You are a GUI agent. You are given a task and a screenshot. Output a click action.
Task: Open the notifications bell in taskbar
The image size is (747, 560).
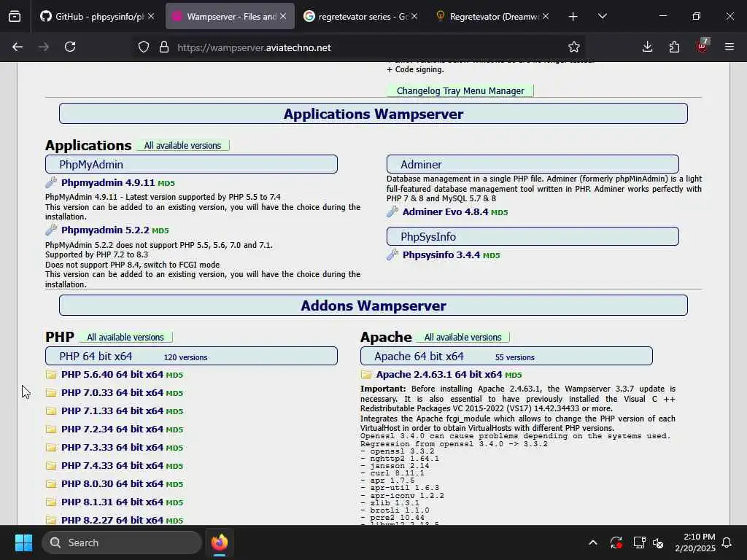(727, 542)
